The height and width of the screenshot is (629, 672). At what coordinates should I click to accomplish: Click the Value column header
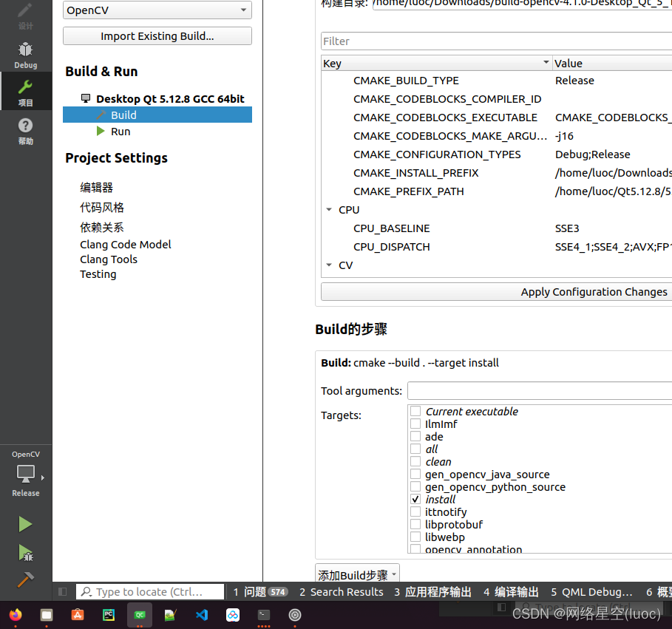[612, 64]
